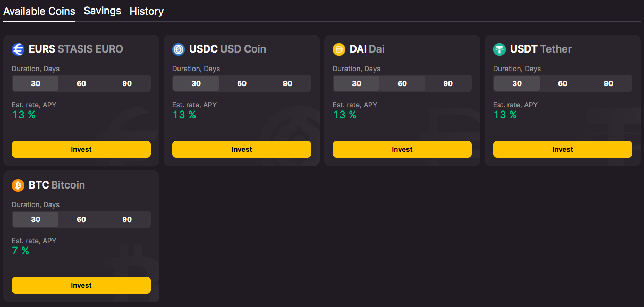This screenshot has width=644, height=307.
Task: Click the EURS STASIS EURO coin icon
Action: 18,49
